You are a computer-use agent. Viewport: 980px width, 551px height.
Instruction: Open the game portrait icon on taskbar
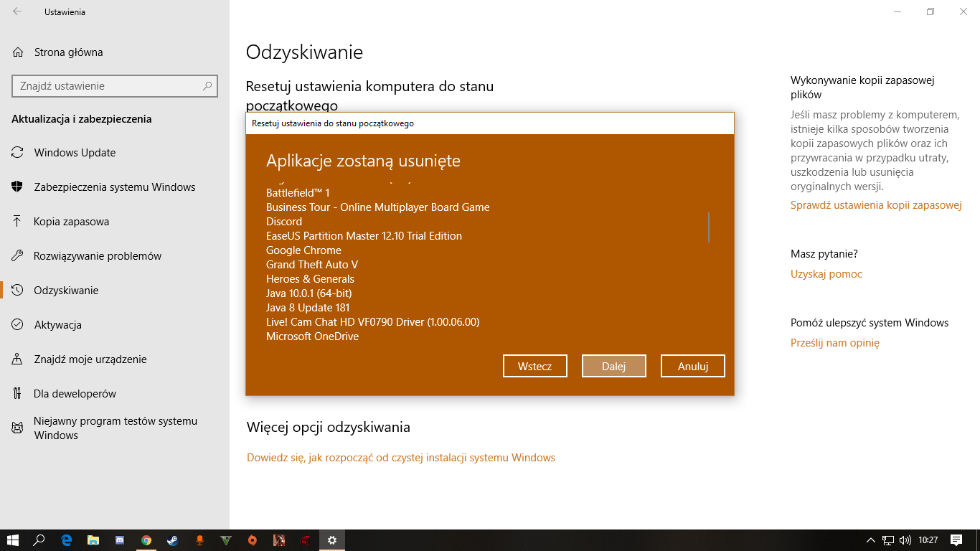pos(279,540)
